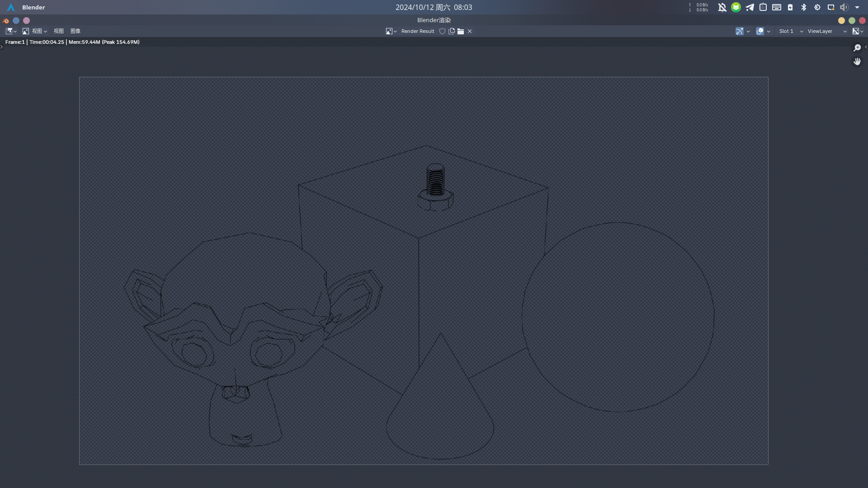Click the yellow minimize window button
This screenshot has height=488, width=868.
(x=841, y=20)
